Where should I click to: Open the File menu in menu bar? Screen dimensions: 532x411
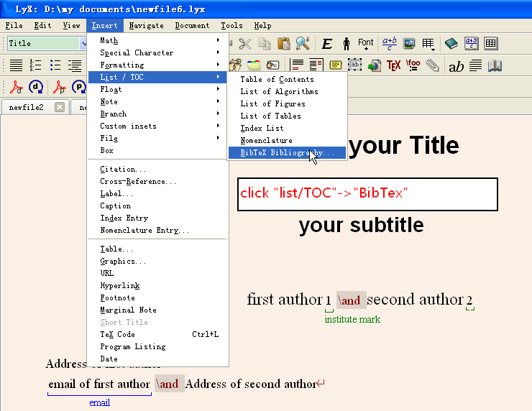pos(14,25)
